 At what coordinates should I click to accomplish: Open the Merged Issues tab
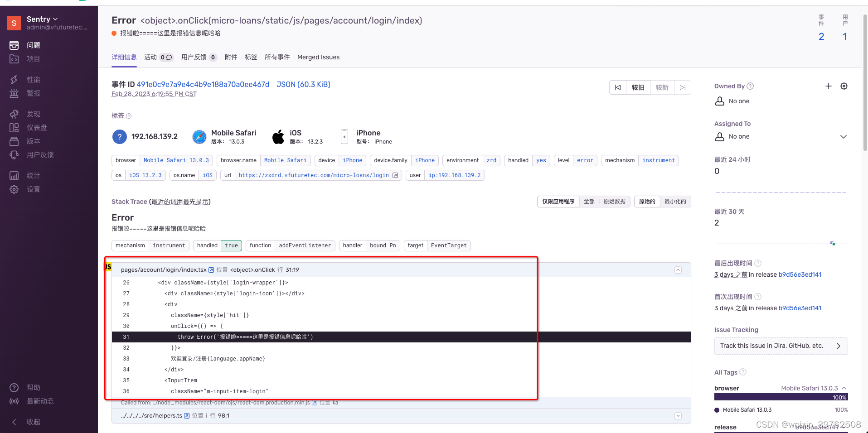tap(318, 57)
